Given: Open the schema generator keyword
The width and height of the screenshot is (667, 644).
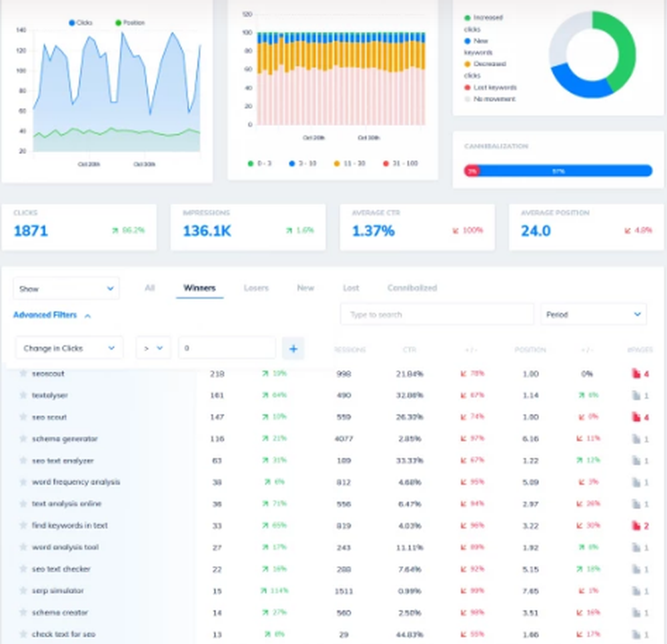Looking at the screenshot, I should pyautogui.click(x=65, y=439).
